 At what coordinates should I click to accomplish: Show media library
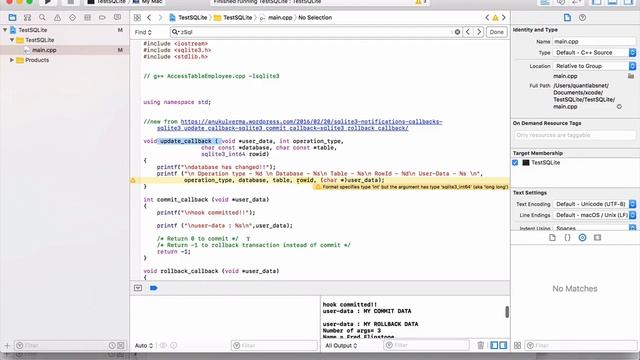598,238
